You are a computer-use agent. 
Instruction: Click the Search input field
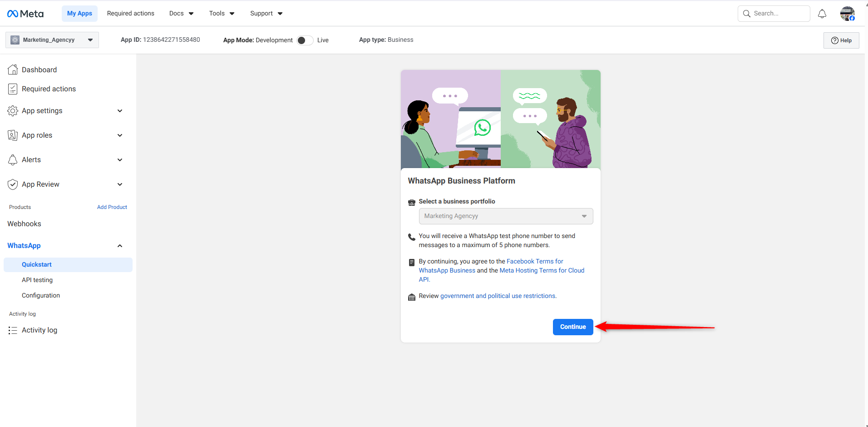click(x=774, y=14)
